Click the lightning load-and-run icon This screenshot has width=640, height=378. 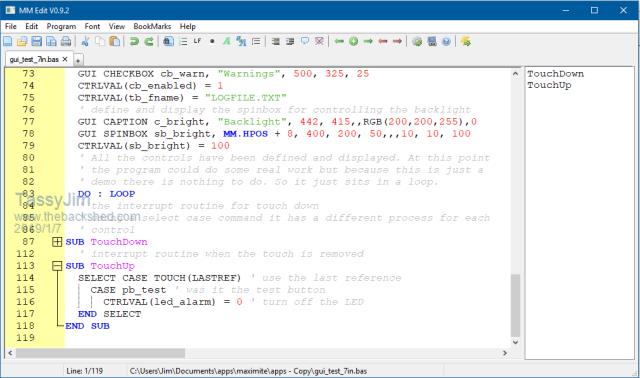pyautogui.click(x=466, y=41)
